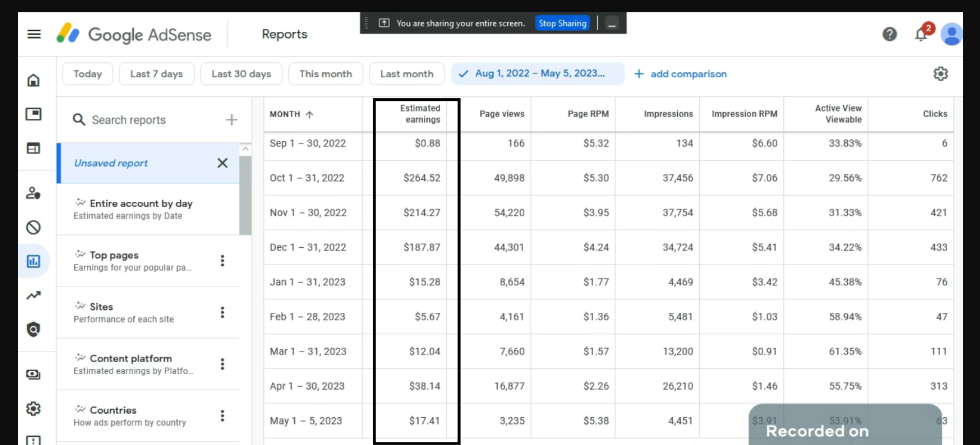Sort by Estimated earnings column header
The image size is (980, 445).
click(x=420, y=114)
